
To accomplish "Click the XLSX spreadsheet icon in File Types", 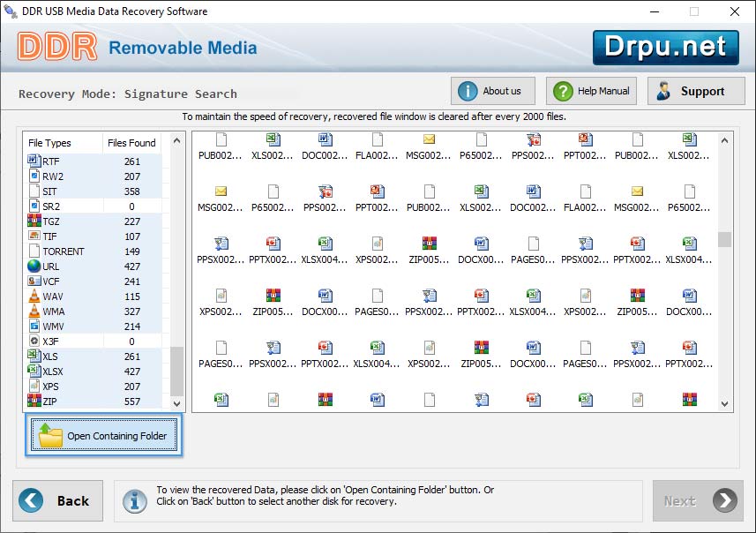I will coord(34,371).
